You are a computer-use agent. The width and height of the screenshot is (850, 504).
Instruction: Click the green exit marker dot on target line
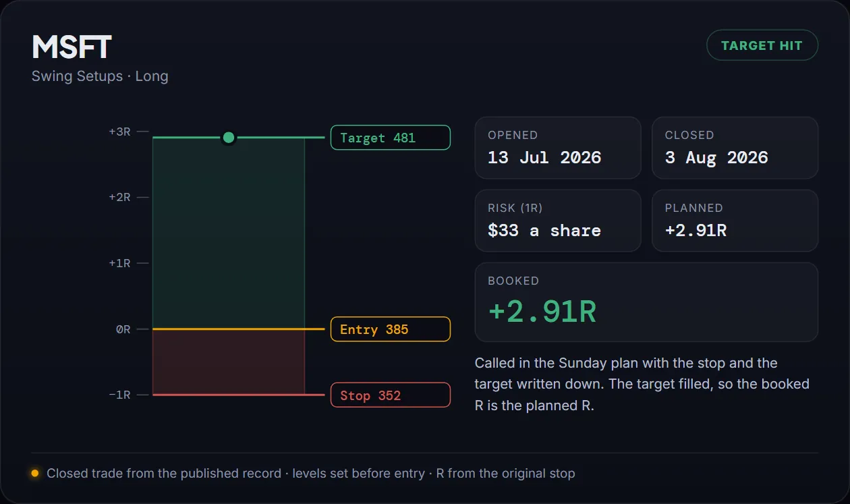(x=229, y=138)
